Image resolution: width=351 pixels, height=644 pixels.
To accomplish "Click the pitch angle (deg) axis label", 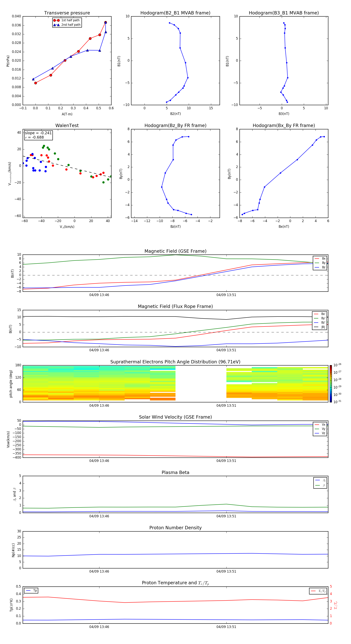I will coord(11,384).
